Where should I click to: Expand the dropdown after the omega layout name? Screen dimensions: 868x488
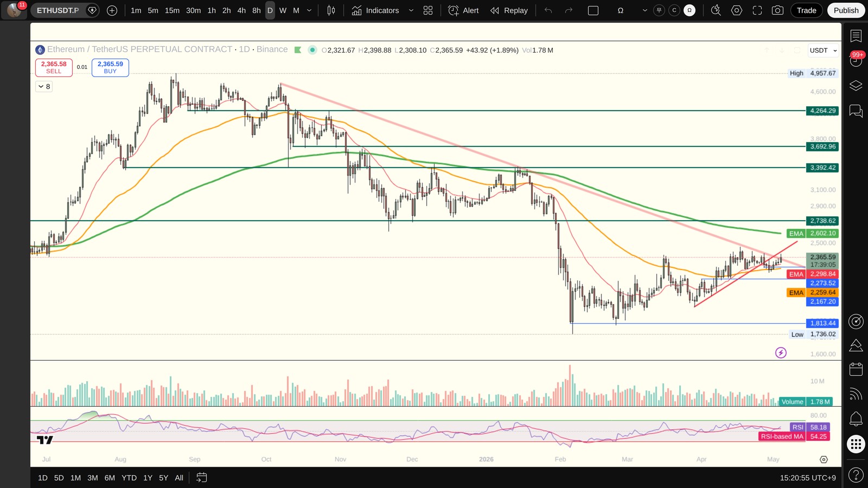644,10
